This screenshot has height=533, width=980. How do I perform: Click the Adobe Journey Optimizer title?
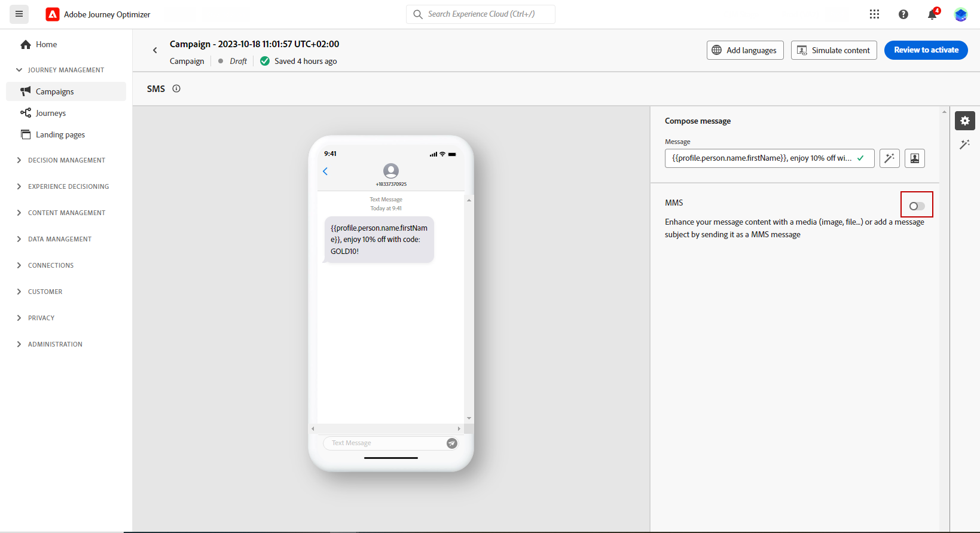tap(107, 14)
